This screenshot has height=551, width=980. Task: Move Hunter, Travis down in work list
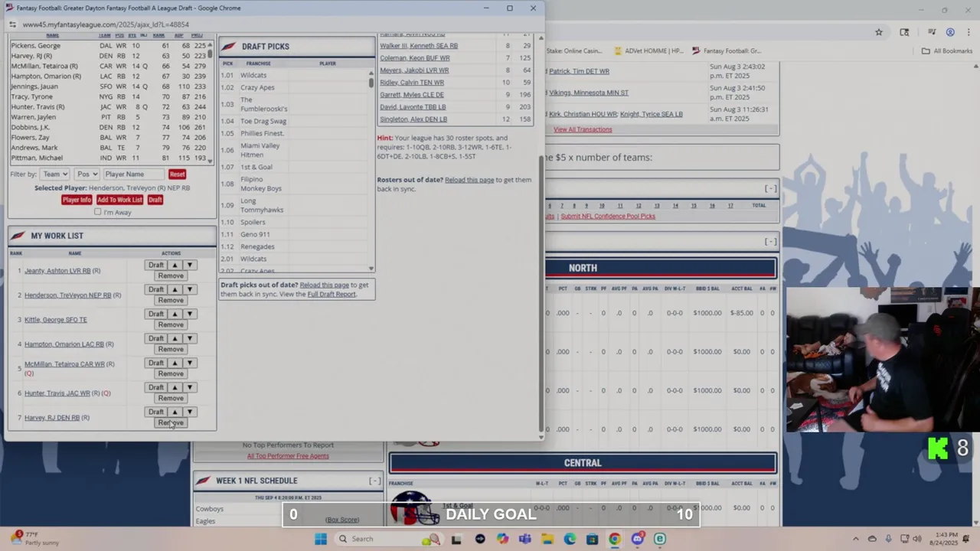click(189, 387)
